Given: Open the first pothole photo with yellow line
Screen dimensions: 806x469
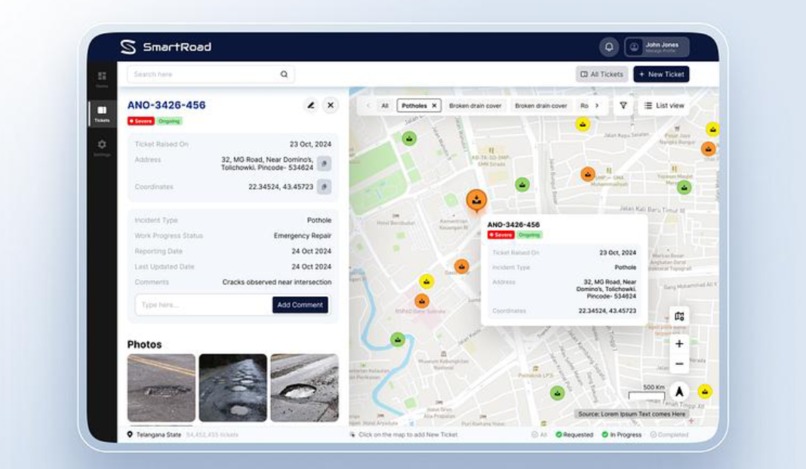Looking at the screenshot, I should [x=161, y=388].
